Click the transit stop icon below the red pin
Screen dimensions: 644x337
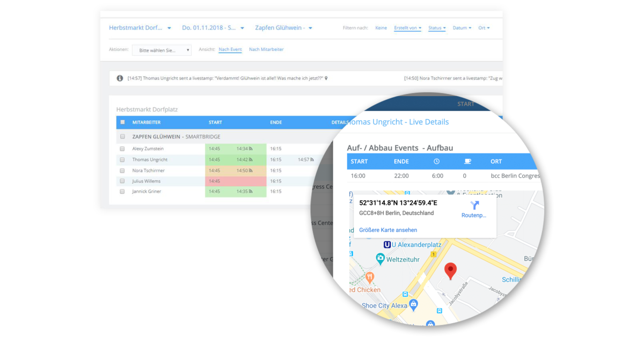(x=440, y=311)
